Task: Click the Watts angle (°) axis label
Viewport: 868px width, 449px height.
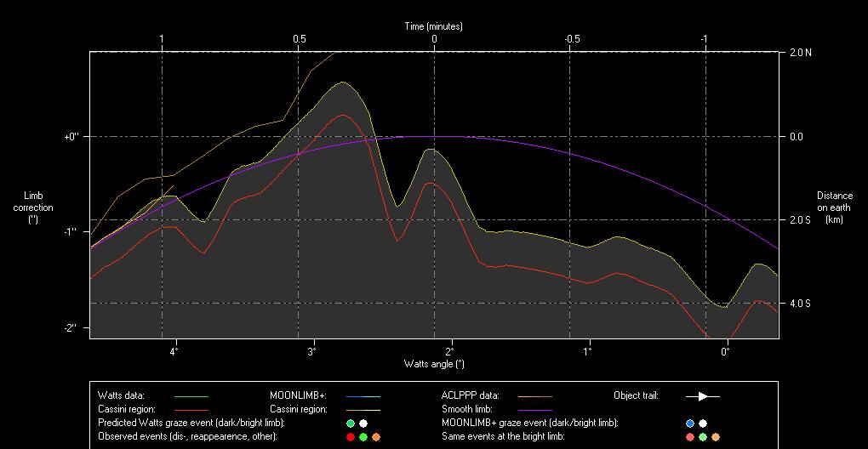Action: (x=433, y=364)
